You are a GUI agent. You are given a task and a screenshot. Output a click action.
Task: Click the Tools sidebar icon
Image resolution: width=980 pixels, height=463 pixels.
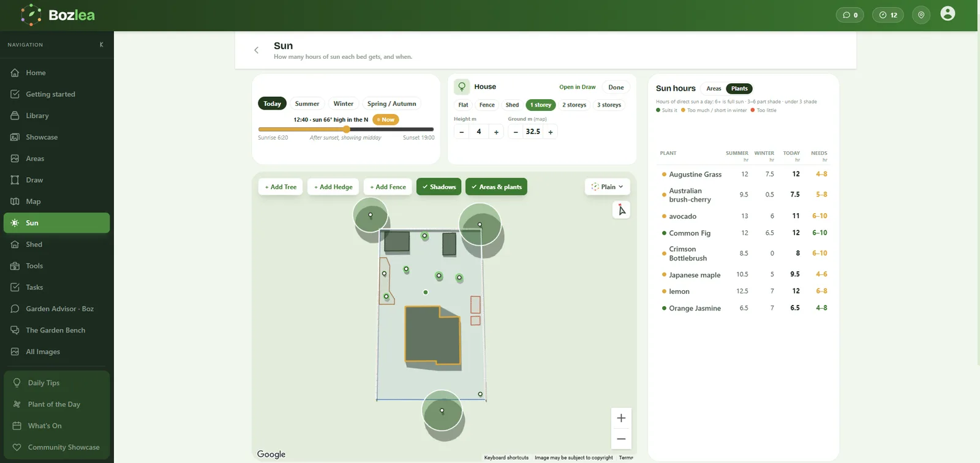(x=15, y=266)
